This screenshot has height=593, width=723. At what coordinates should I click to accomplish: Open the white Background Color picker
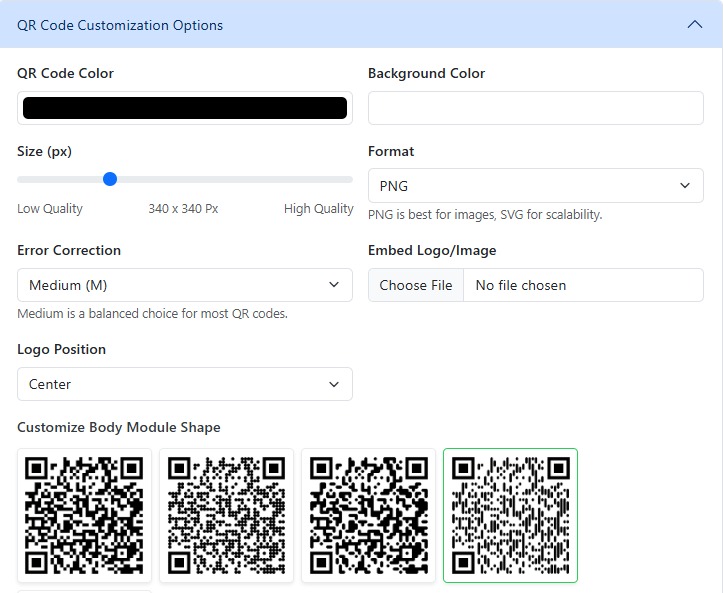(536, 108)
